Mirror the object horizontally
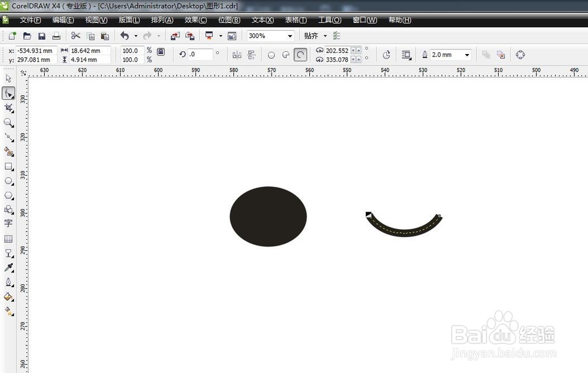 coord(236,55)
